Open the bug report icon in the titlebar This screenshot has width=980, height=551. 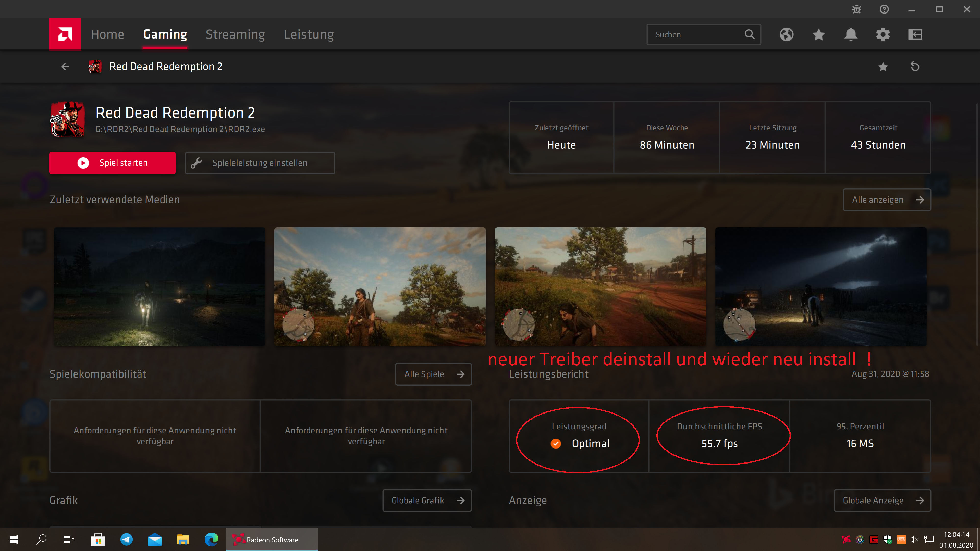[856, 9]
